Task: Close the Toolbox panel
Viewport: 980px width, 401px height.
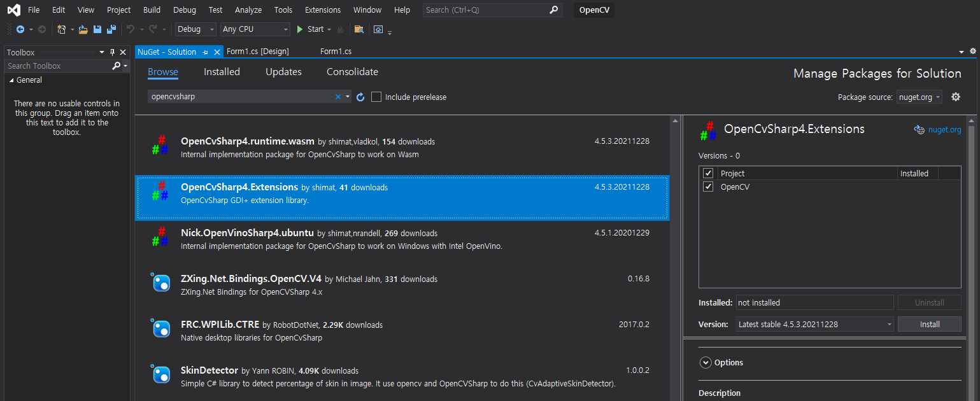Action: point(123,52)
